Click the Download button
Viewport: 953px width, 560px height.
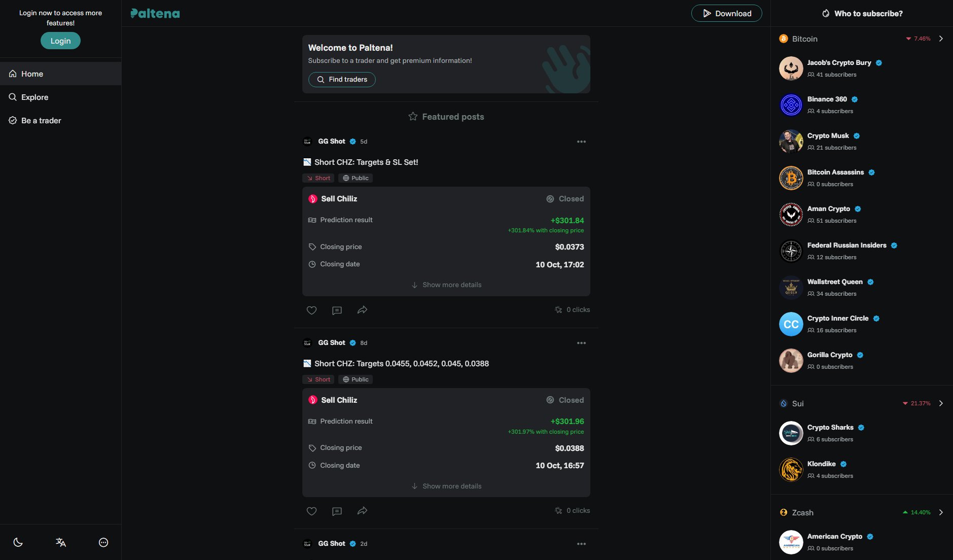click(726, 13)
